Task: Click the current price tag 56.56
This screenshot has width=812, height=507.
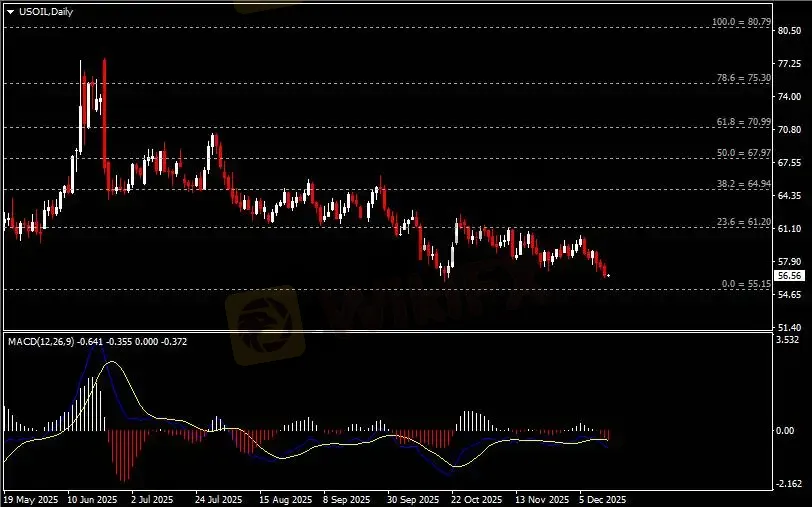Action: [789, 276]
